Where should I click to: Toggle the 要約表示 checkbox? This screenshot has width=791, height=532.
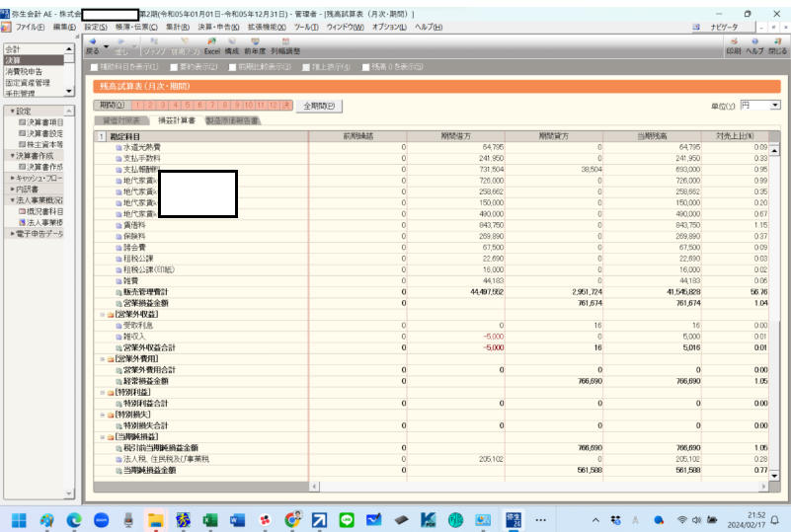pyautogui.click(x=172, y=67)
